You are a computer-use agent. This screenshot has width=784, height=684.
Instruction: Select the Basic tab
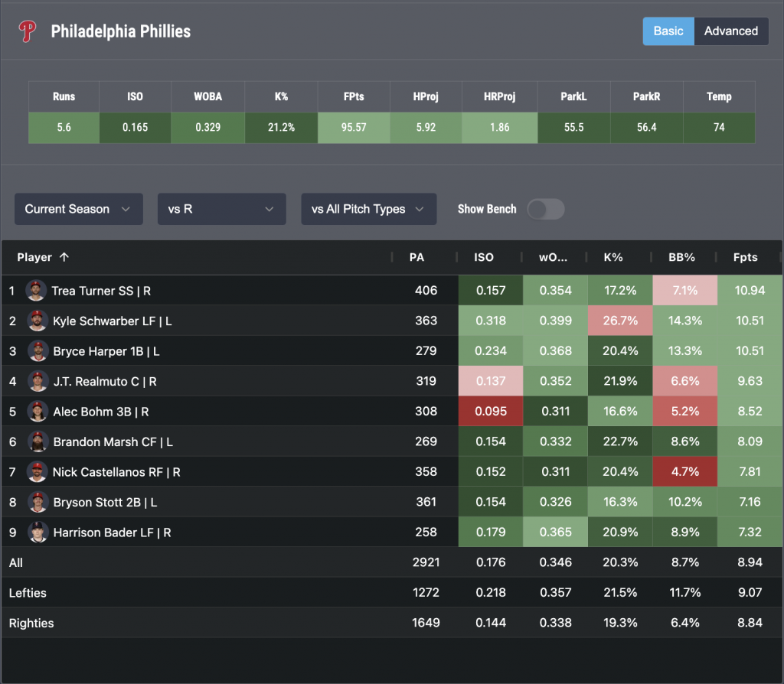pos(668,31)
